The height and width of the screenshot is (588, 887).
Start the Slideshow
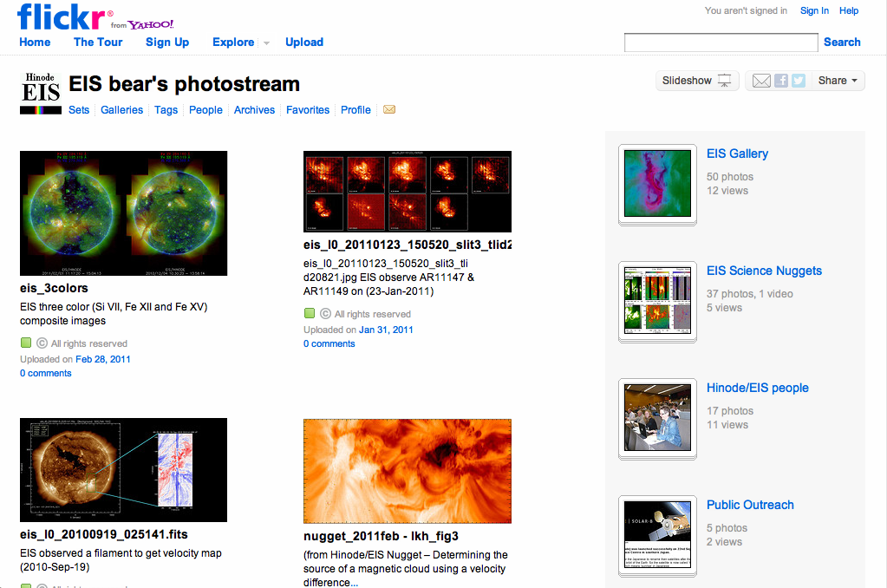coord(697,81)
